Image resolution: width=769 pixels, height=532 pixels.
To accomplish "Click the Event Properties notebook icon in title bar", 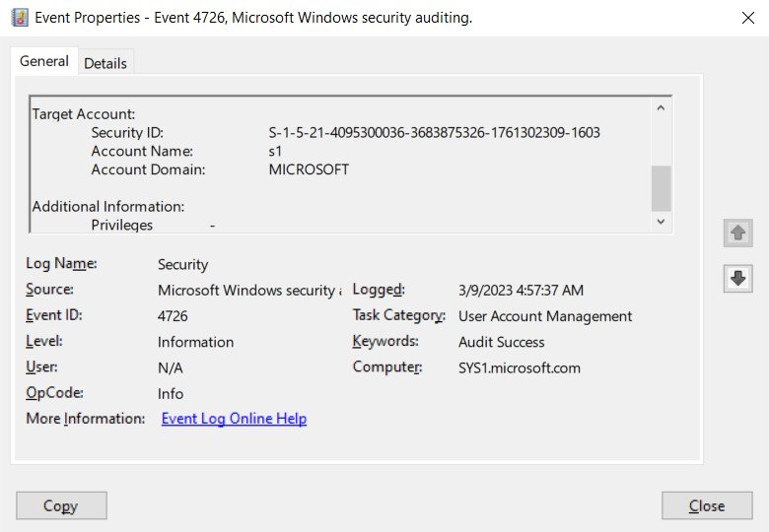I will [x=20, y=18].
